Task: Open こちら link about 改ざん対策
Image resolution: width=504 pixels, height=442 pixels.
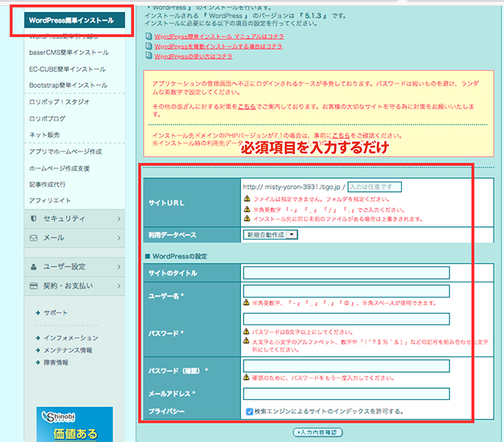Action: [247, 106]
